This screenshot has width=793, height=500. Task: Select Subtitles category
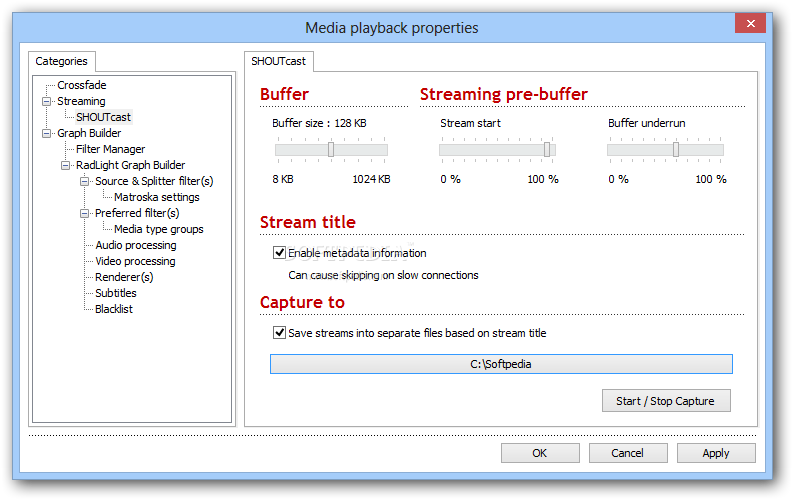tap(116, 293)
